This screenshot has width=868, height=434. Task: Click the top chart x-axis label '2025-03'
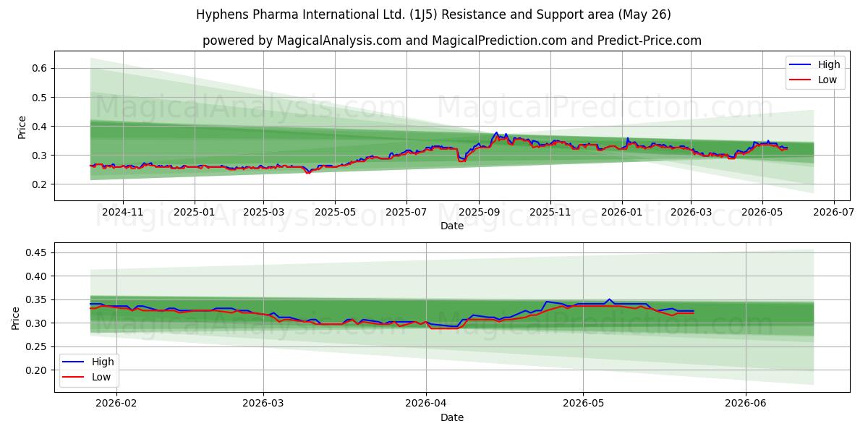point(263,213)
